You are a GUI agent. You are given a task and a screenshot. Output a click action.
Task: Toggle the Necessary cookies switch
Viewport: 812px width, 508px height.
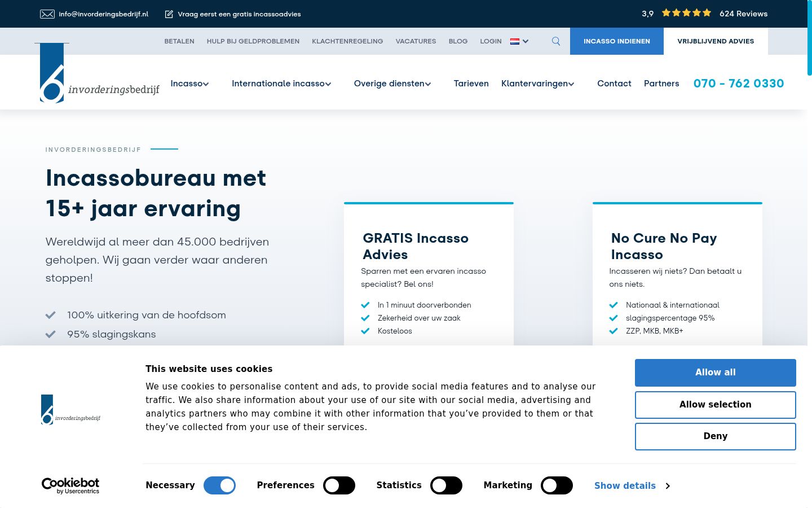(219, 485)
